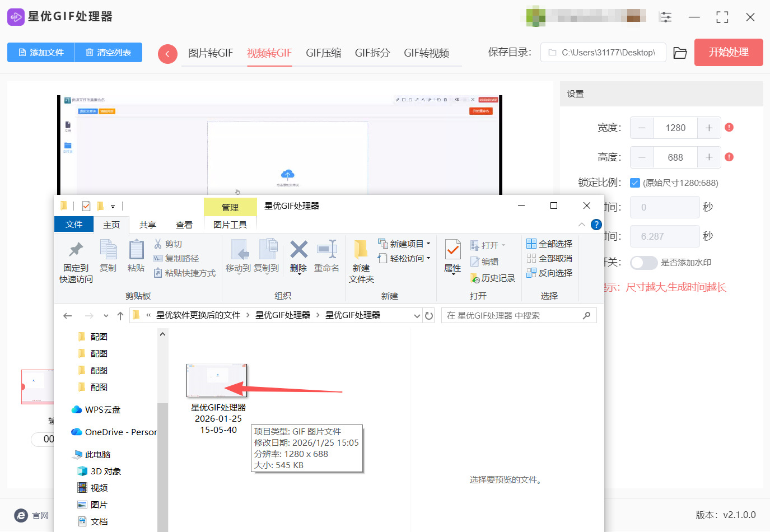Click 反向选择 (invert selection) in Explorer

(x=549, y=273)
